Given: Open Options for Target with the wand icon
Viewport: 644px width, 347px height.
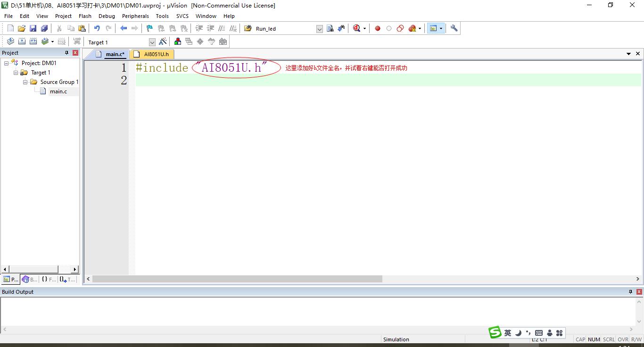Looking at the screenshot, I should [x=163, y=41].
